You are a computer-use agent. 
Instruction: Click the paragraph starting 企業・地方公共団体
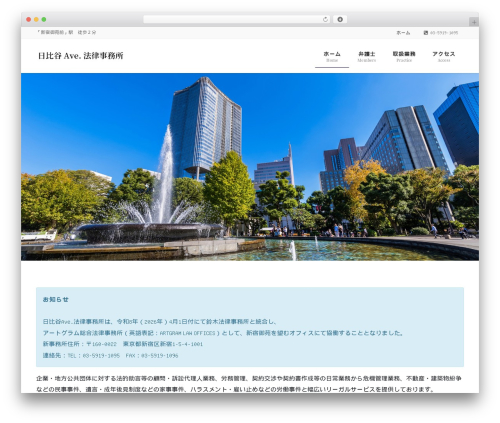pos(249,384)
